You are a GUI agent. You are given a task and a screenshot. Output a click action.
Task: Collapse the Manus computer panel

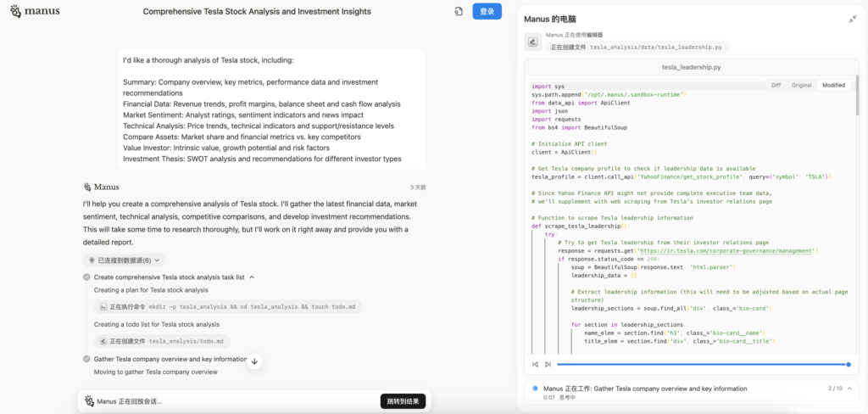click(853, 20)
